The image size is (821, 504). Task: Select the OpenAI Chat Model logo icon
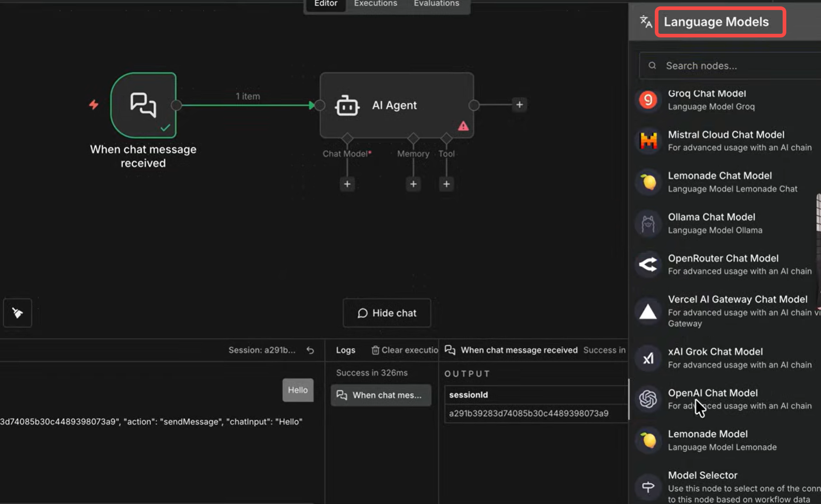(x=648, y=399)
